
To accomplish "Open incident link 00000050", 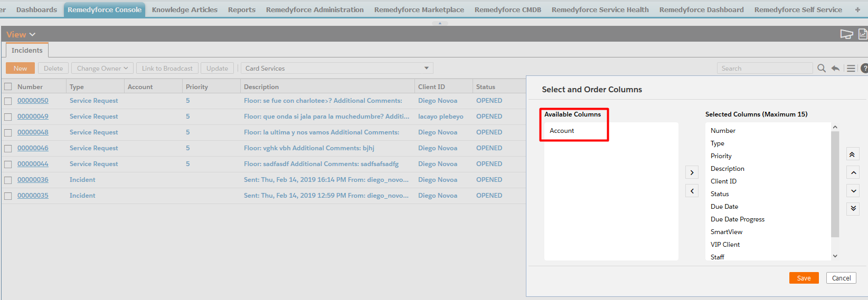I will (33, 101).
